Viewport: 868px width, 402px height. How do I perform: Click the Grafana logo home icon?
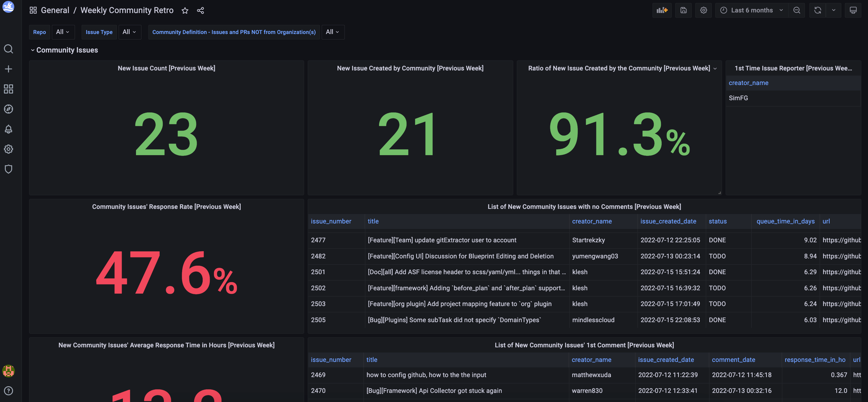8,7
